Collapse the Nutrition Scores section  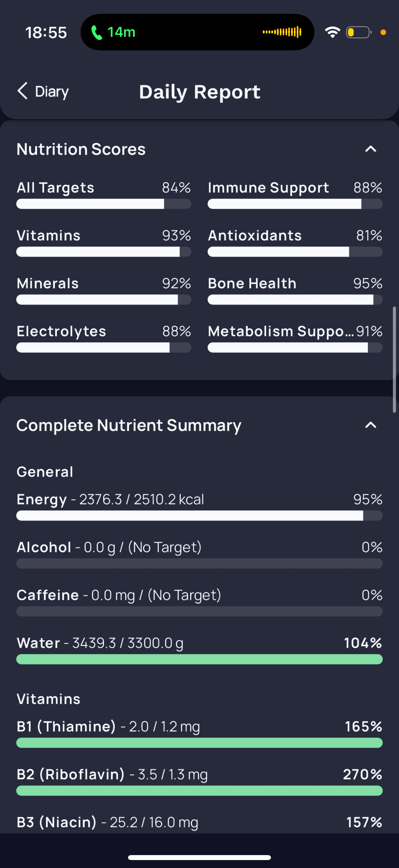tap(371, 149)
